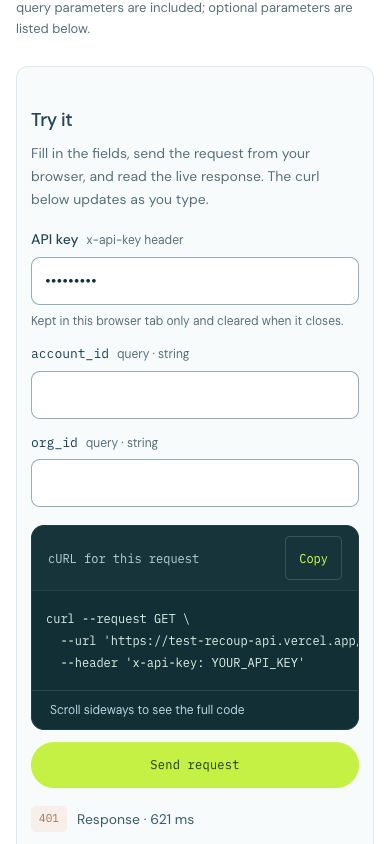This screenshot has width=390, height=844.
Task: Click the org_id parameter label
Action: [54, 442]
